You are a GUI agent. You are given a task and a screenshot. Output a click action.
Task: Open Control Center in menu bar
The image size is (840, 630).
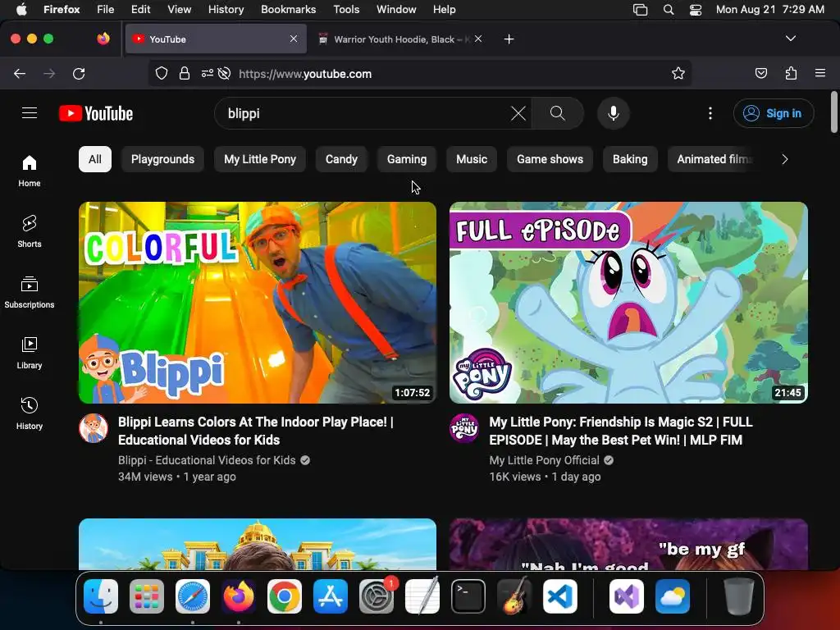tap(696, 10)
